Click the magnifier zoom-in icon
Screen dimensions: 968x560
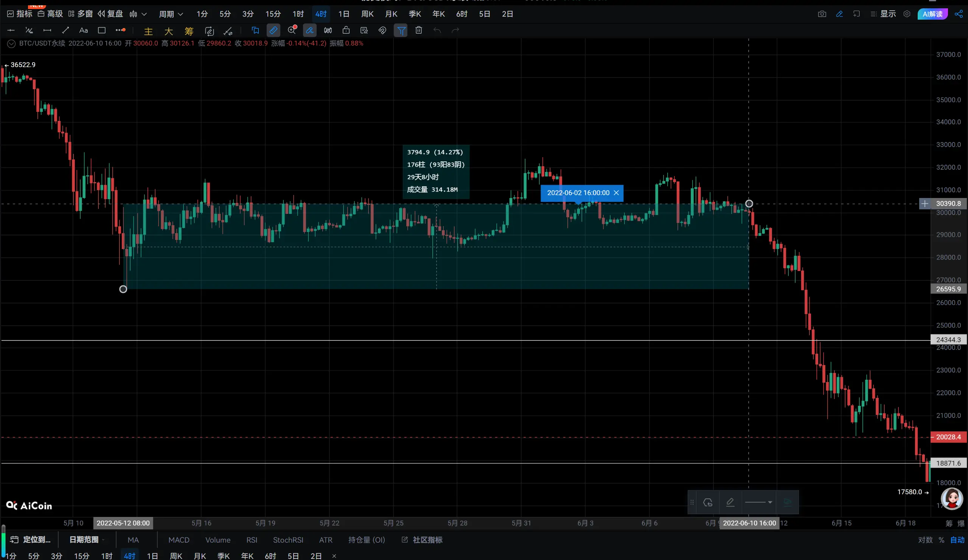coord(292,30)
